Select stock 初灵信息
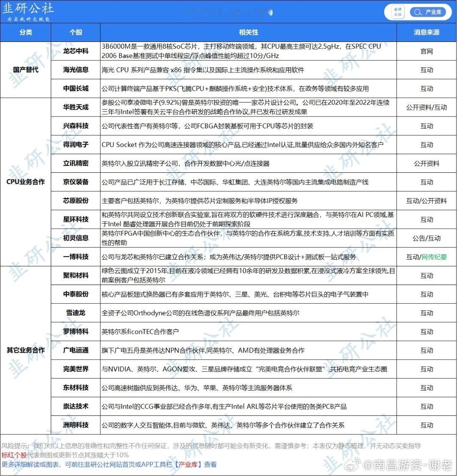Viewport: 457px width, 476px height. click(76, 238)
